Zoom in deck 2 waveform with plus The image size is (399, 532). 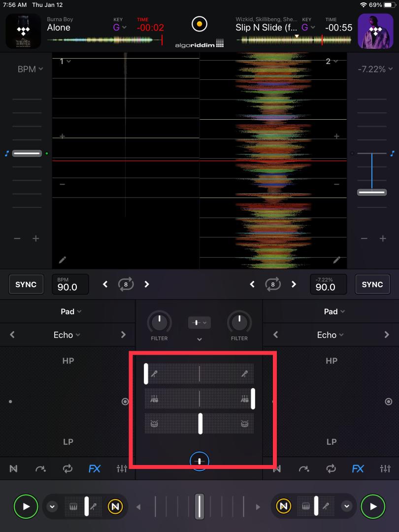pos(336,136)
